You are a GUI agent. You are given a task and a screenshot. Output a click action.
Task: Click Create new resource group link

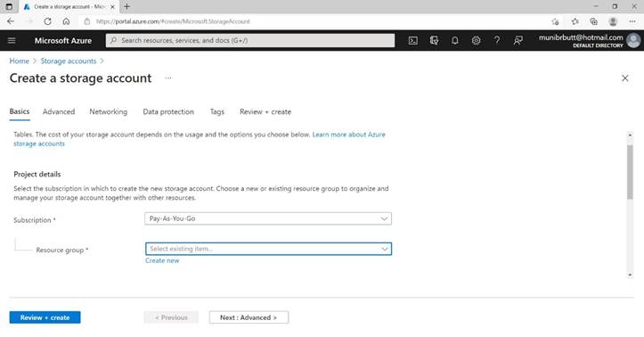coord(162,260)
